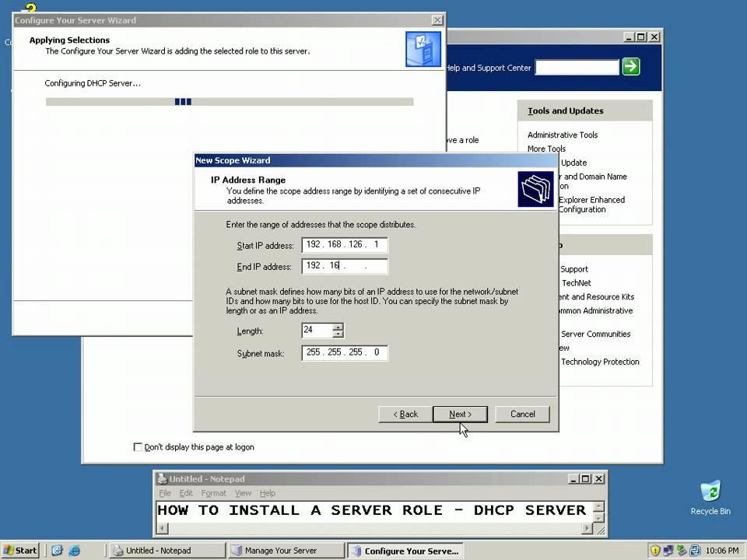
Task: Click the Notepad title bar icon
Action: [162, 478]
